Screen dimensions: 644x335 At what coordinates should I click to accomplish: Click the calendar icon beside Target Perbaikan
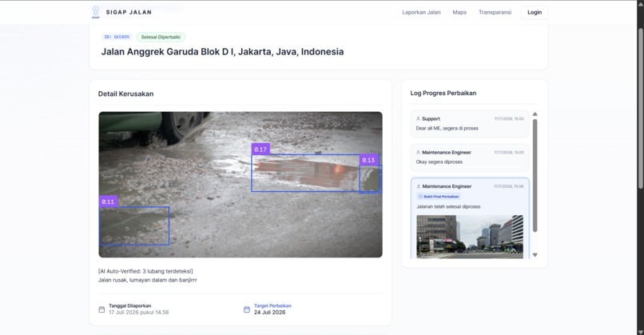point(247,309)
